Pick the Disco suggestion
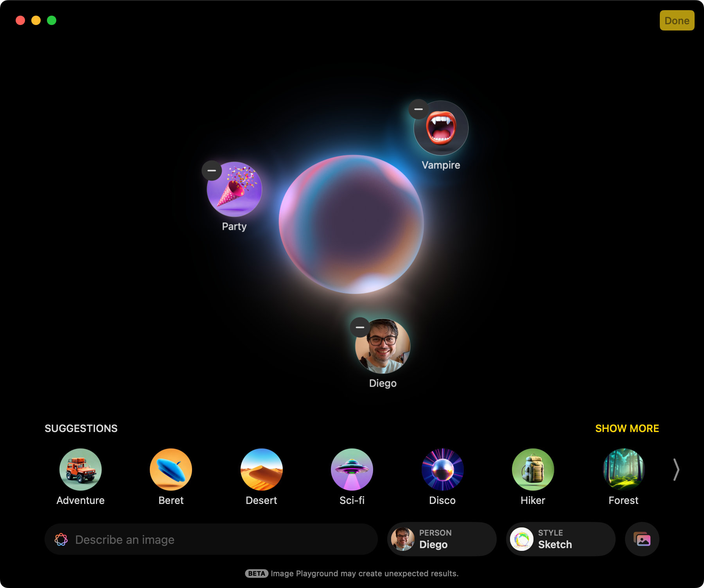704x588 pixels. [x=442, y=470]
